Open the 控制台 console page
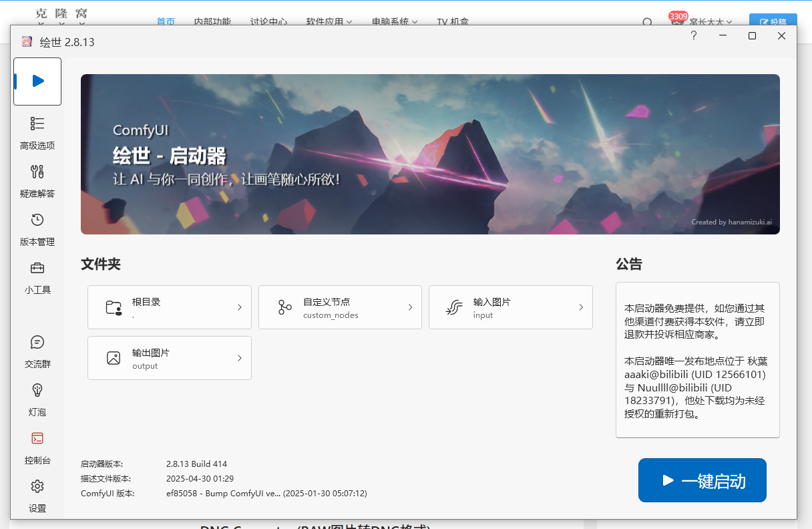 37,448
